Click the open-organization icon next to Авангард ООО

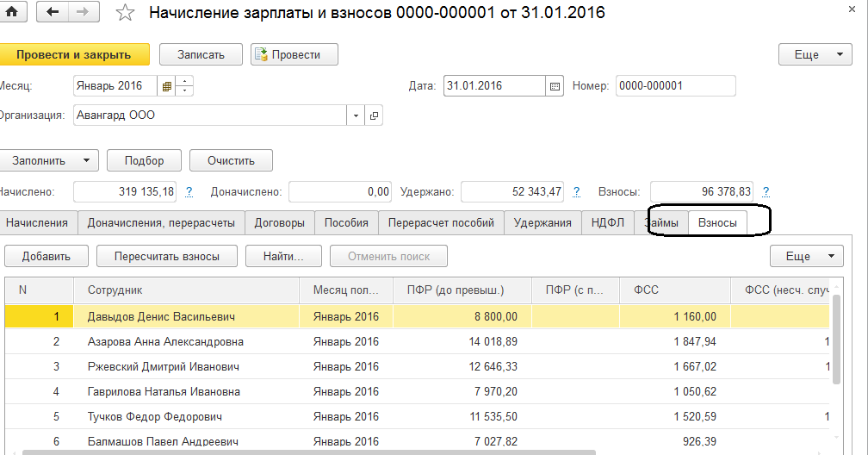[375, 115]
